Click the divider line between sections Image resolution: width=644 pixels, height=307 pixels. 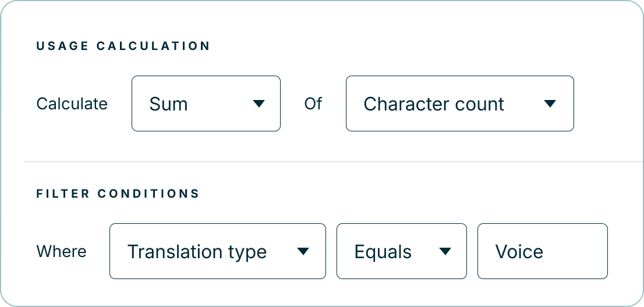(x=333, y=161)
